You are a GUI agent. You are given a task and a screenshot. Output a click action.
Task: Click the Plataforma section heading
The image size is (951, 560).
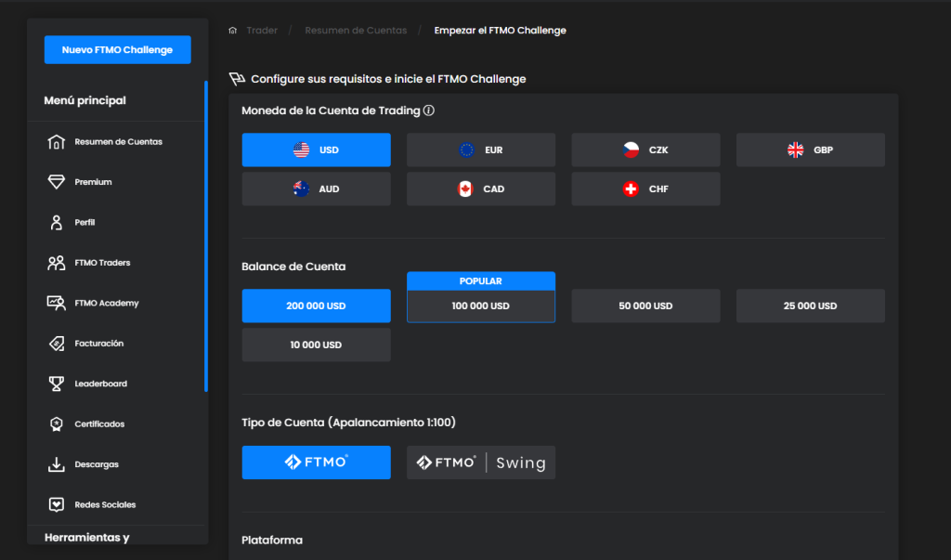pyautogui.click(x=272, y=540)
